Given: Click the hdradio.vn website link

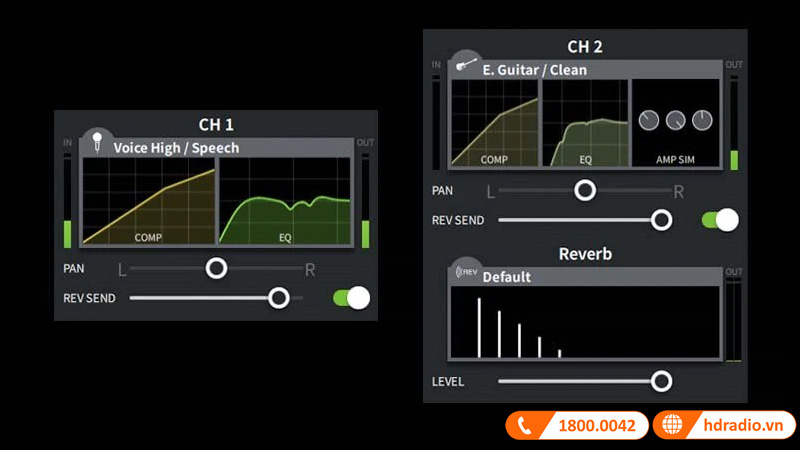Looking at the screenshot, I should [x=738, y=425].
